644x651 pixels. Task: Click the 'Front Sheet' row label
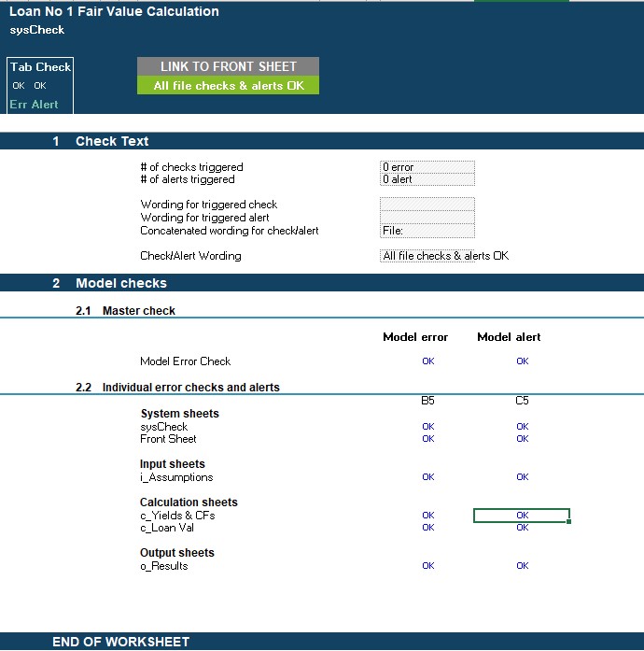tap(168, 439)
